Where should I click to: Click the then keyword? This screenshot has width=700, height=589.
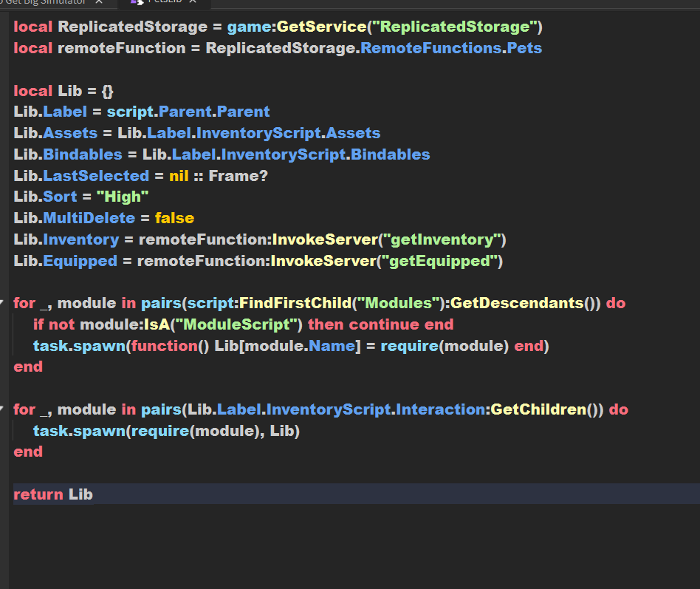tap(326, 324)
